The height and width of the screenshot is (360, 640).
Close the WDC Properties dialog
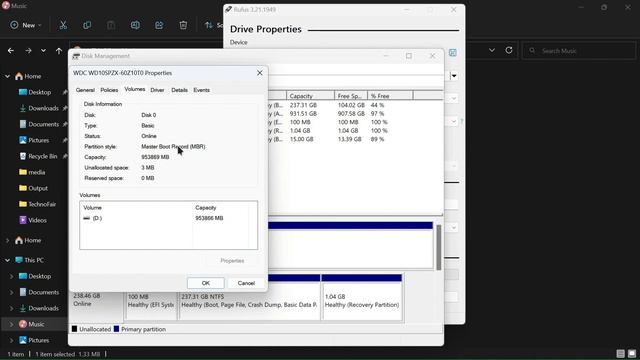click(260, 73)
